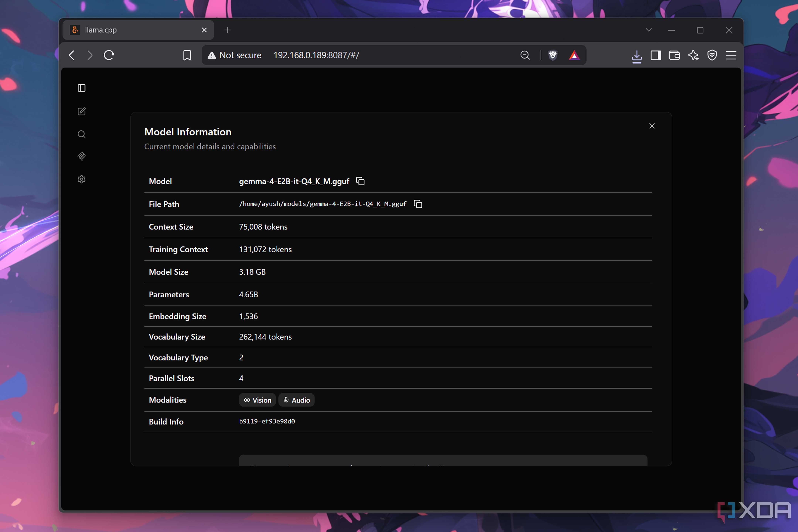
Task: Click the address bar URL 192.168.0.189:8087
Action: pyautogui.click(x=316, y=55)
